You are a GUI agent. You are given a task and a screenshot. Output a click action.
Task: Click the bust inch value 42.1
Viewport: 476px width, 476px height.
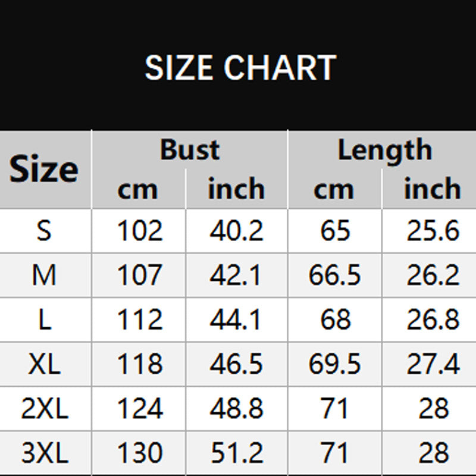point(236,275)
